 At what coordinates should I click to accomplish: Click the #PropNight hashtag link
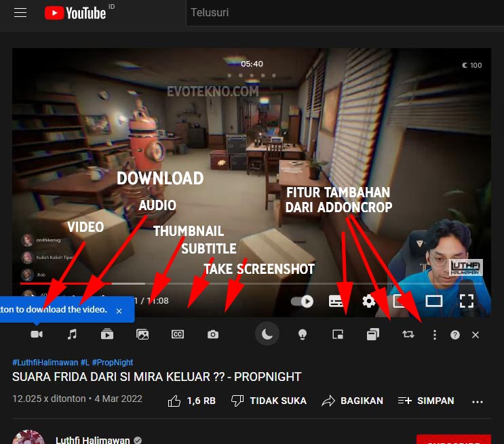pyautogui.click(x=113, y=363)
